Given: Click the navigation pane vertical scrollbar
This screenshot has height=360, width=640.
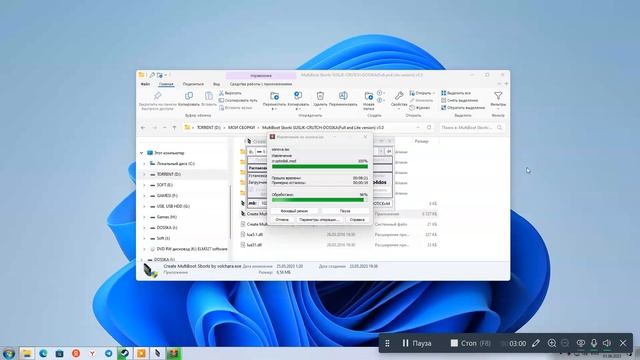Looking at the screenshot, I should [230, 212].
